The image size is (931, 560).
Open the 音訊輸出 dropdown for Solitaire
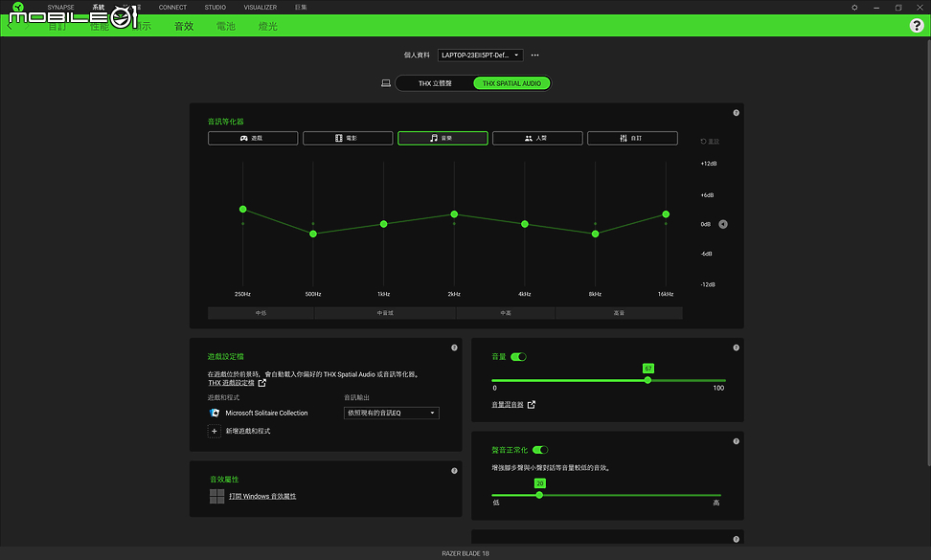click(x=392, y=413)
